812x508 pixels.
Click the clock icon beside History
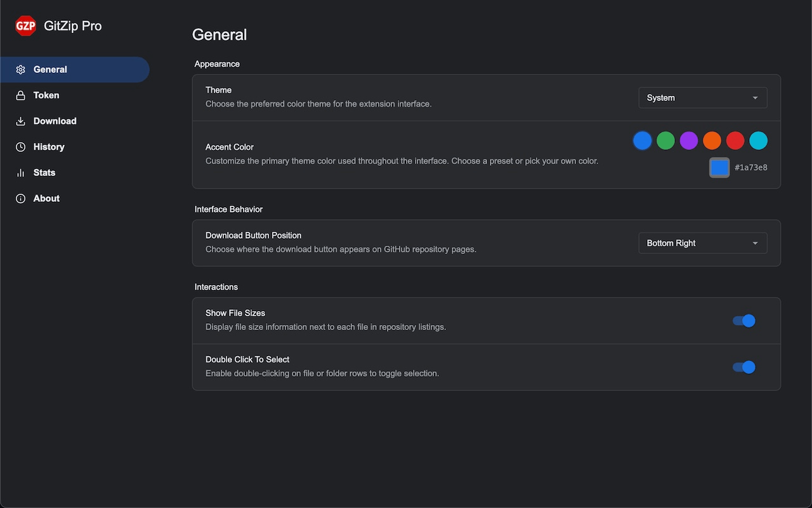(x=21, y=147)
